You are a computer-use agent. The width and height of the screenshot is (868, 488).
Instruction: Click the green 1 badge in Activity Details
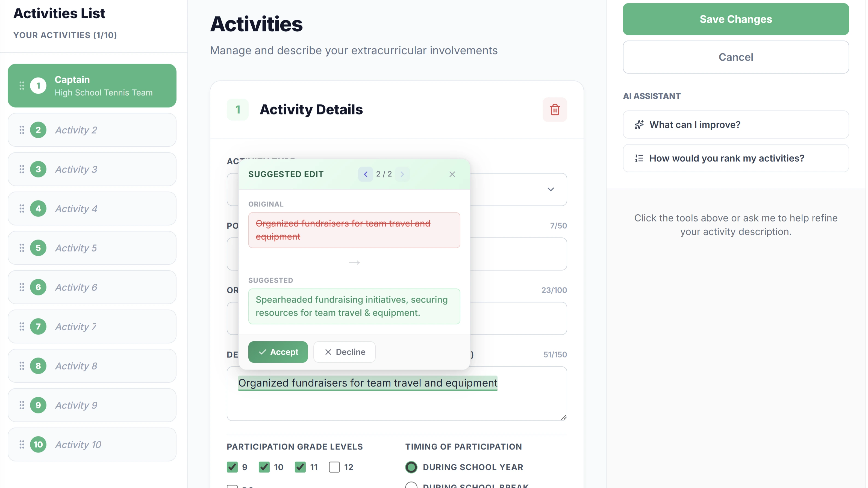click(238, 110)
